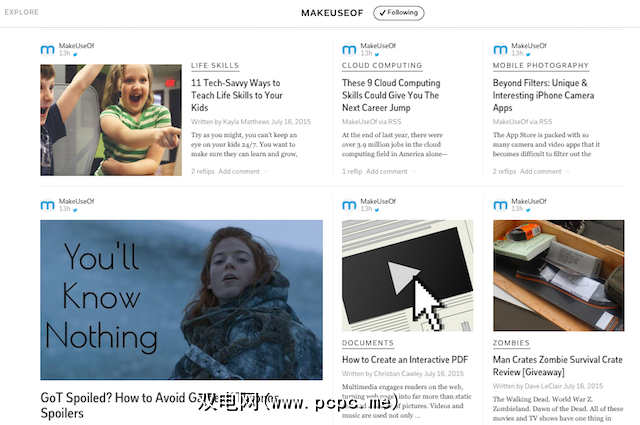
Task: Click MakeUseOf avatar on Documents card
Action: tap(349, 205)
